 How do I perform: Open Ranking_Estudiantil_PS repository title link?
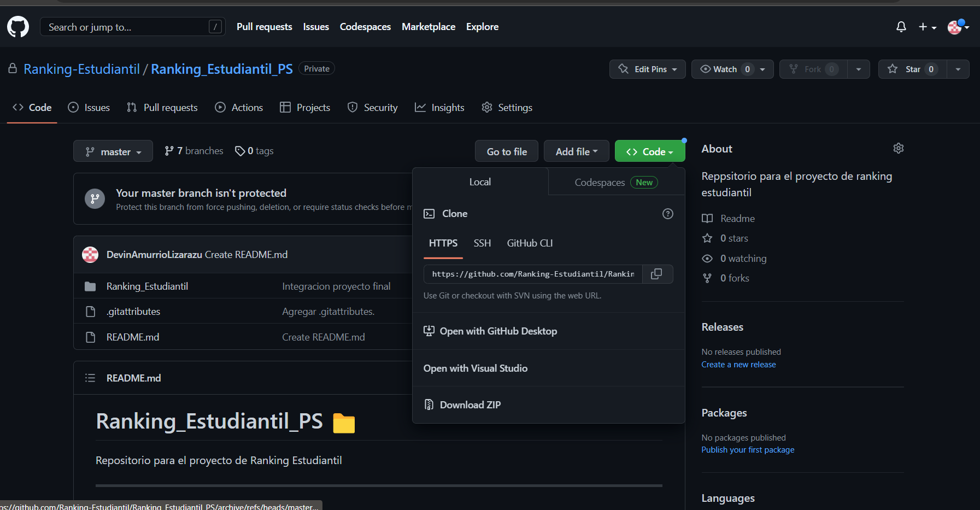pos(222,69)
